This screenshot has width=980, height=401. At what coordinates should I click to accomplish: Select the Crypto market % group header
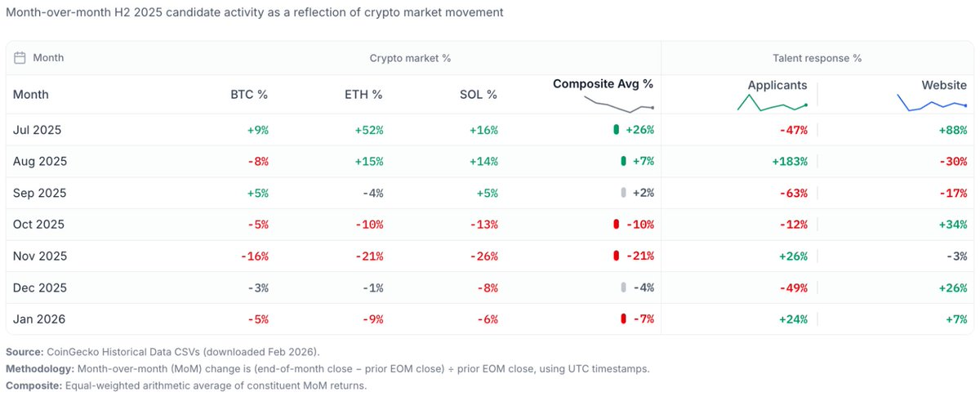click(410, 58)
